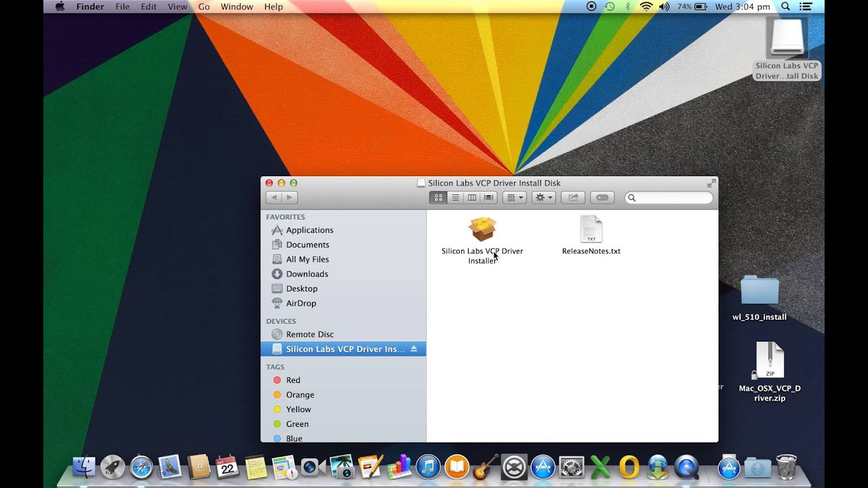
Task: Open the File menu
Action: [x=123, y=7]
